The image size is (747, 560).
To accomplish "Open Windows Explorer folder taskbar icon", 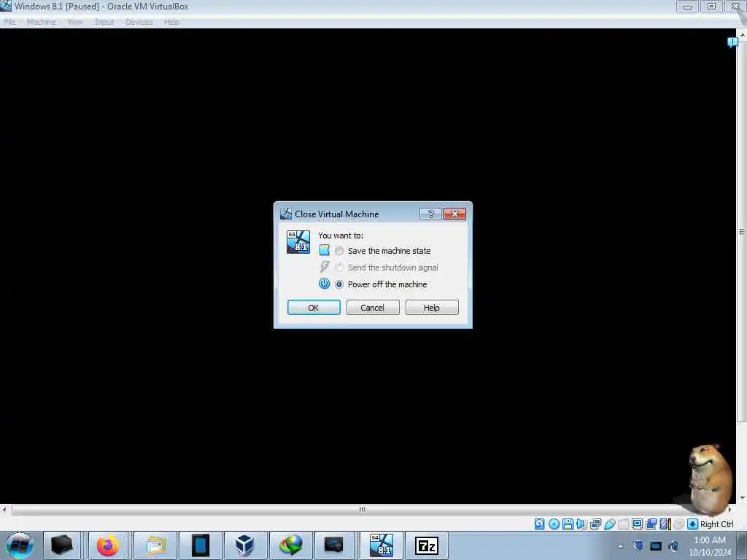I will point(155,545).
